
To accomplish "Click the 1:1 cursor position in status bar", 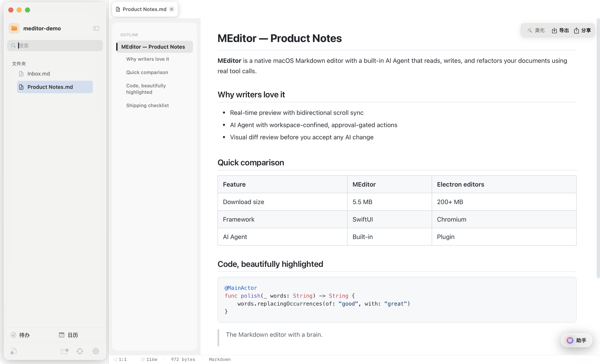I will [x=123, y=359].
